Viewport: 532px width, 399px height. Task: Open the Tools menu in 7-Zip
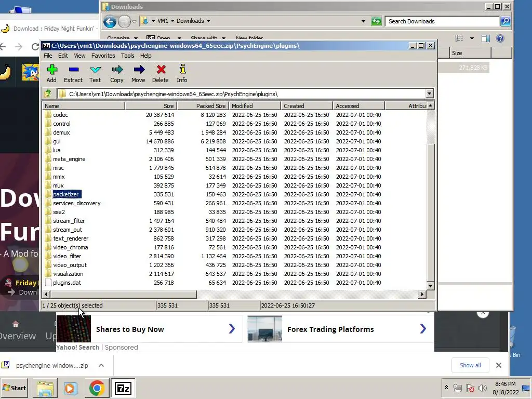click(128, 56)
